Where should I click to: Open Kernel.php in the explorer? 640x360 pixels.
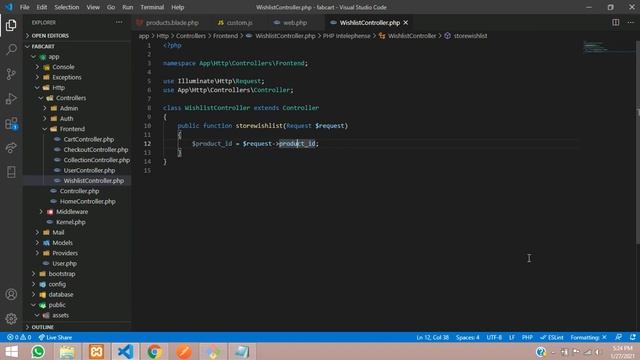(71, 222)
